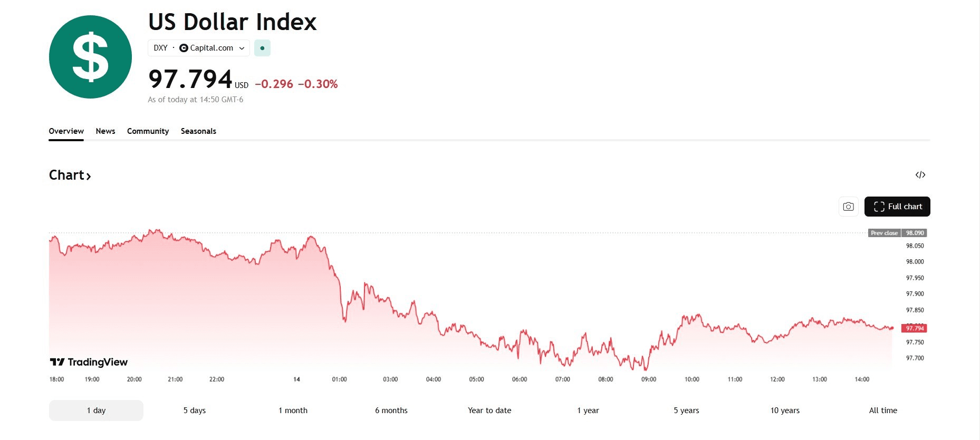The width and height of the screenshot is (980, 440).
Task: Click the red 97.794 price label
Action: (x=914, y=328)
